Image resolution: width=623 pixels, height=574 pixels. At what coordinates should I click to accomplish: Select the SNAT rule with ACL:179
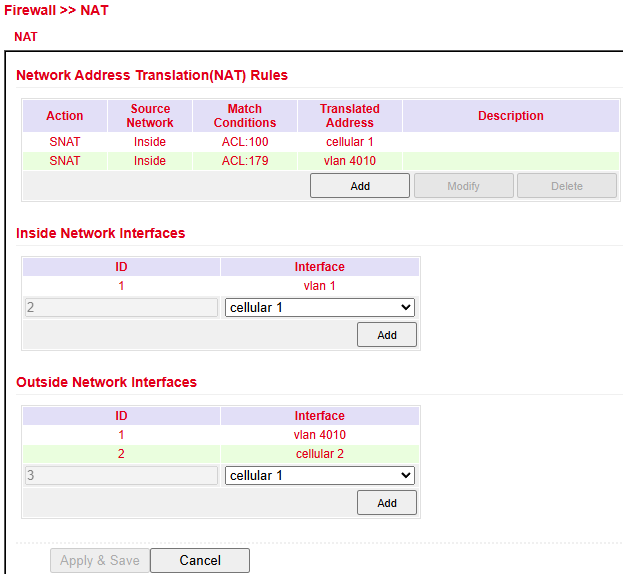[x=244, y=161]
